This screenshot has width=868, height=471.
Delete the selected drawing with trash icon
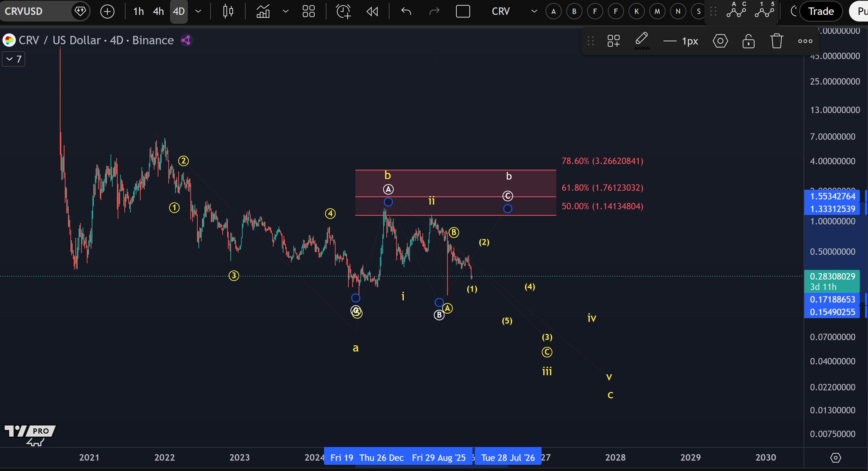tap(776, 41)
